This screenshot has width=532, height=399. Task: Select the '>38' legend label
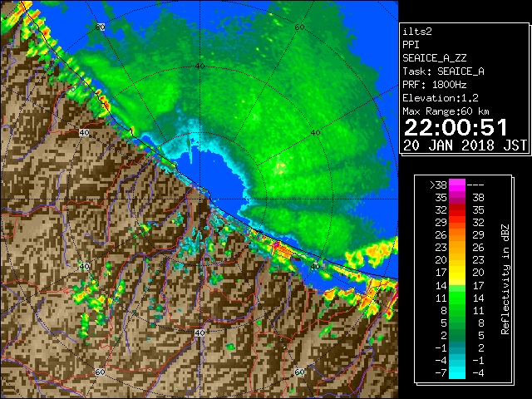[438, 185]
